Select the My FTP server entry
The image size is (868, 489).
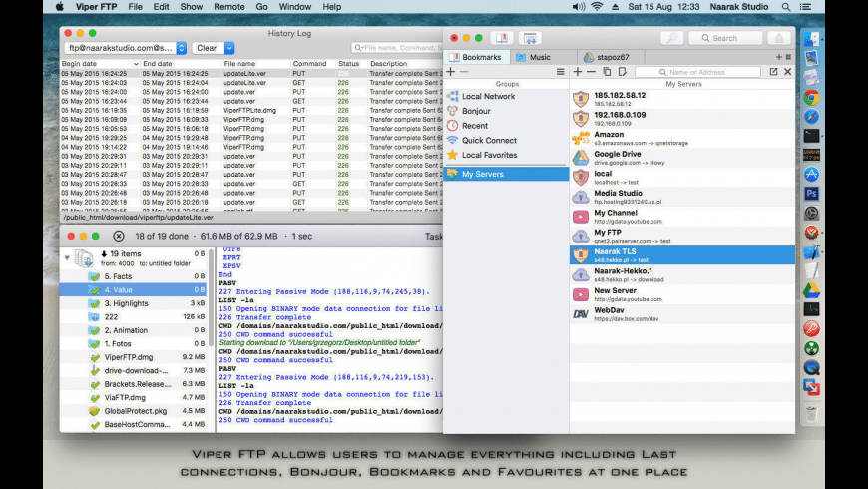point(682,236)
